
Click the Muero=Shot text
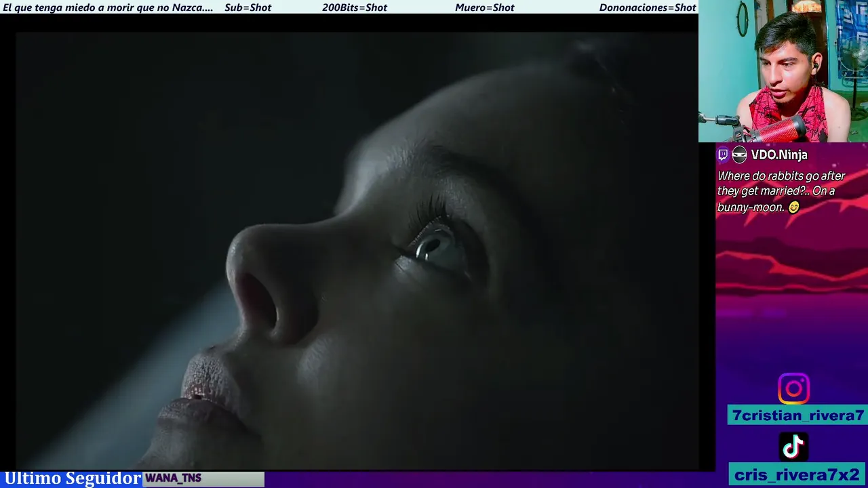click(484, 7)
